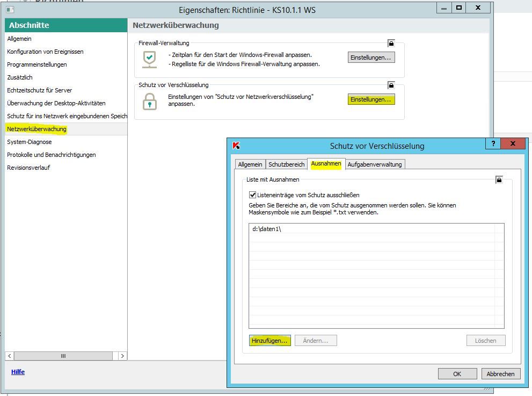Toggle the Schutz vor Verschlüsselung section lock icon
This screenshot has width=532, height=396.
coord(391,85)
